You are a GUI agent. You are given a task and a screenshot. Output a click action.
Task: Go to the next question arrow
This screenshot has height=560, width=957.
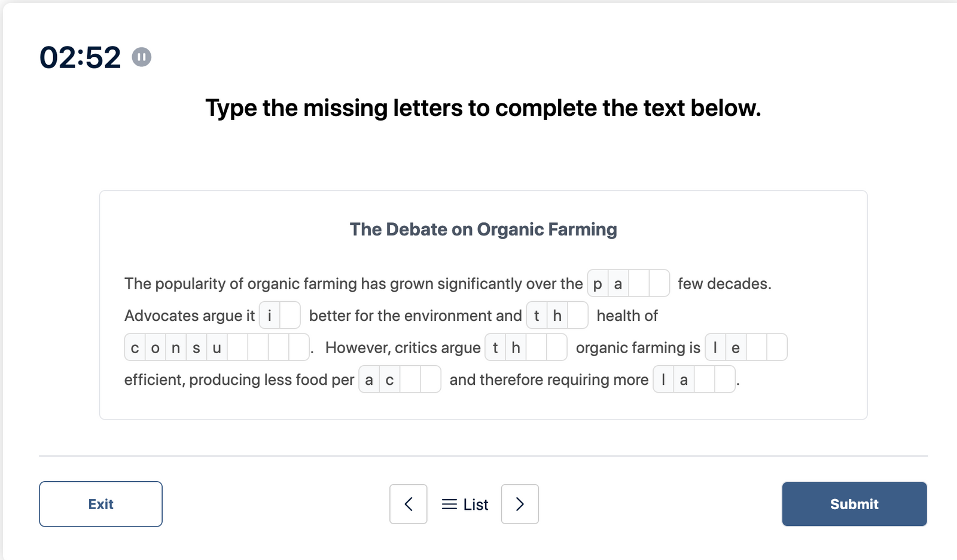[x=520, y=504]
